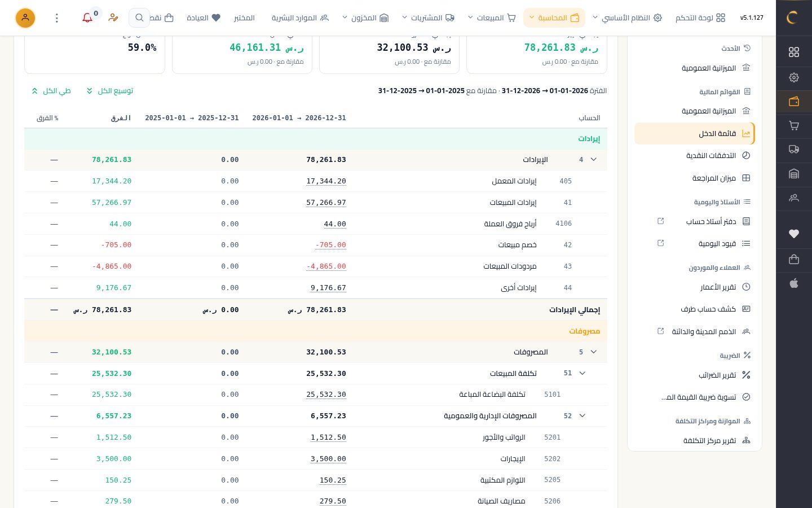Open the user profile avatar
Viewport: 812px width, 508px height.
click(x=25, y=18)
